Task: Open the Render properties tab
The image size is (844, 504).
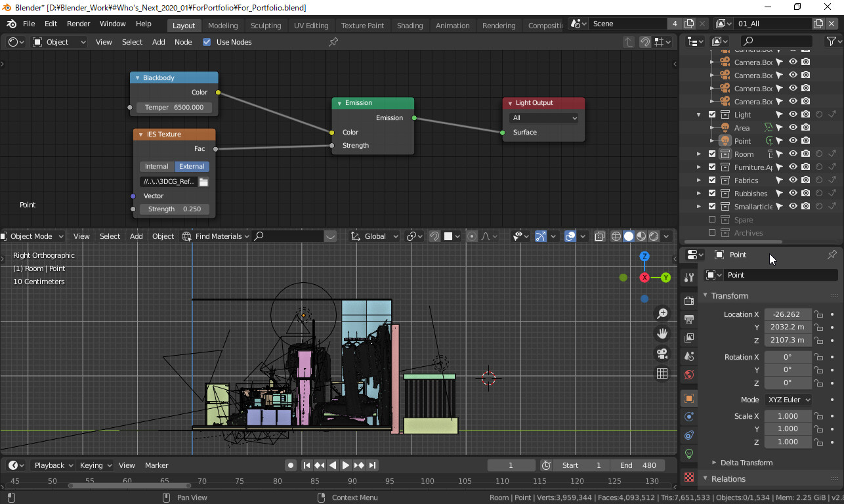Action: [x=688, y=301]
